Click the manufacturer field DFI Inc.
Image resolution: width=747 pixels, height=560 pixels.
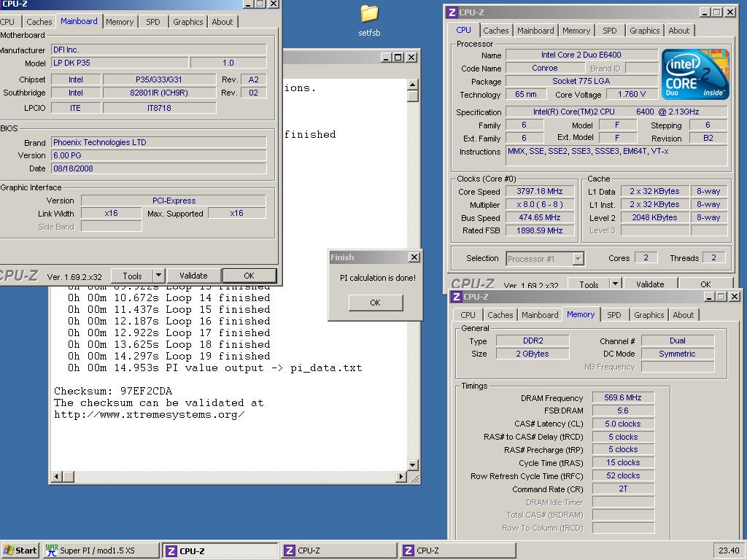158,50
